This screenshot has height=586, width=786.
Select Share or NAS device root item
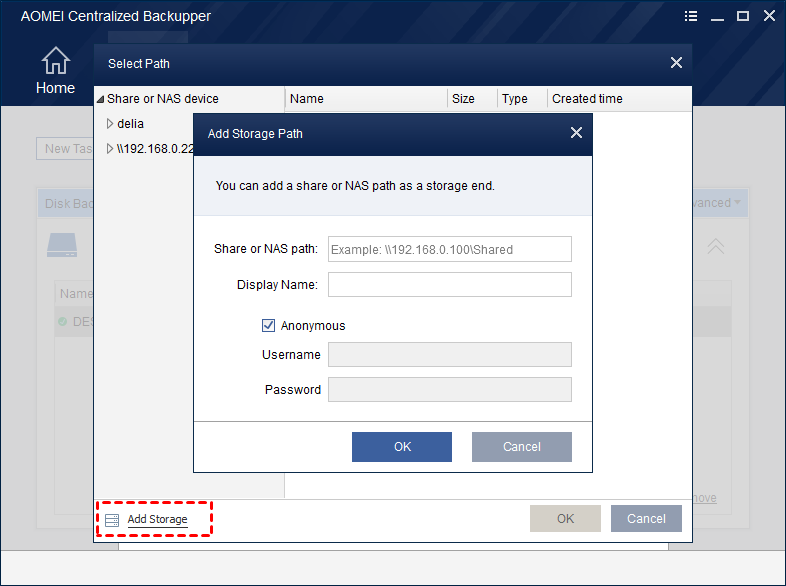point(163,99)
